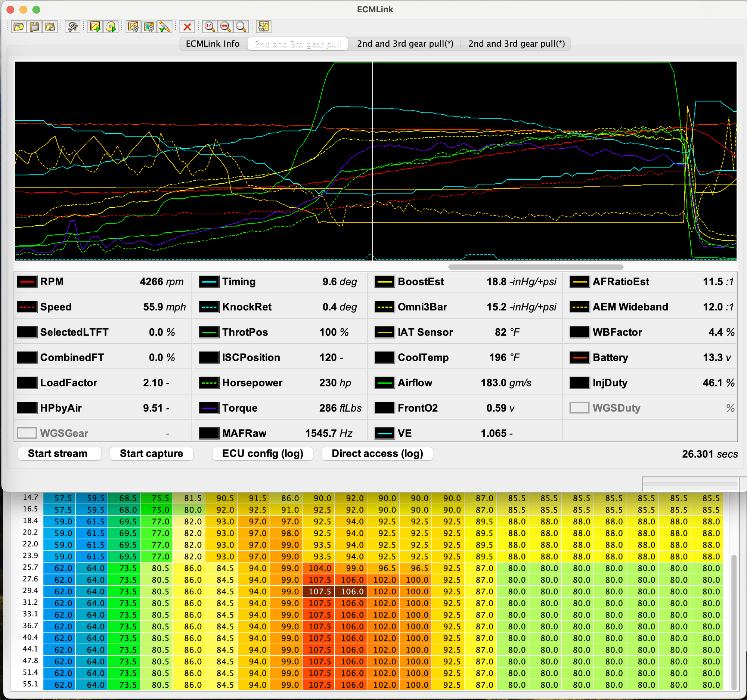The height and width of the screenshot is (700, 747).
Task: Click the AFRatioEst color swatch
Action: point(580,282)
